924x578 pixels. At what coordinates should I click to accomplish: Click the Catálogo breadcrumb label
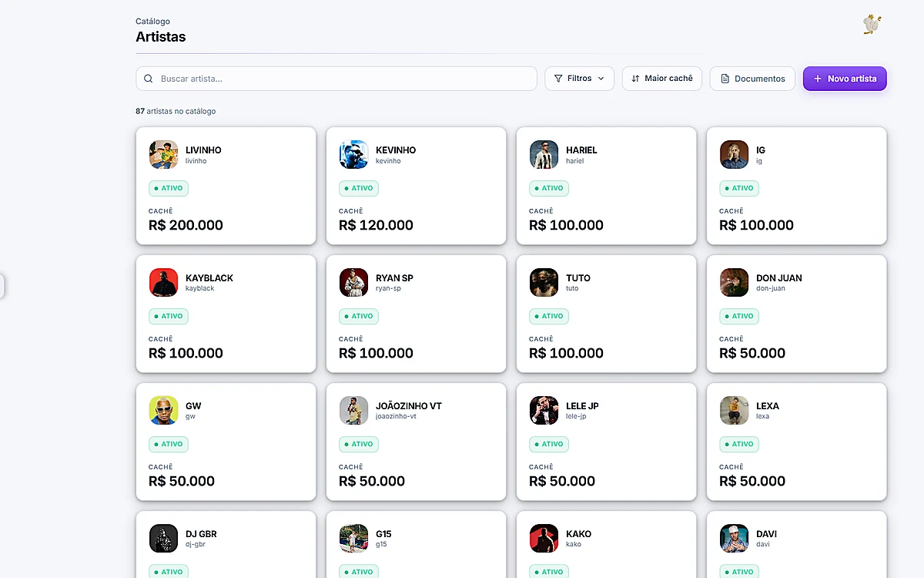tap(152, 22)
